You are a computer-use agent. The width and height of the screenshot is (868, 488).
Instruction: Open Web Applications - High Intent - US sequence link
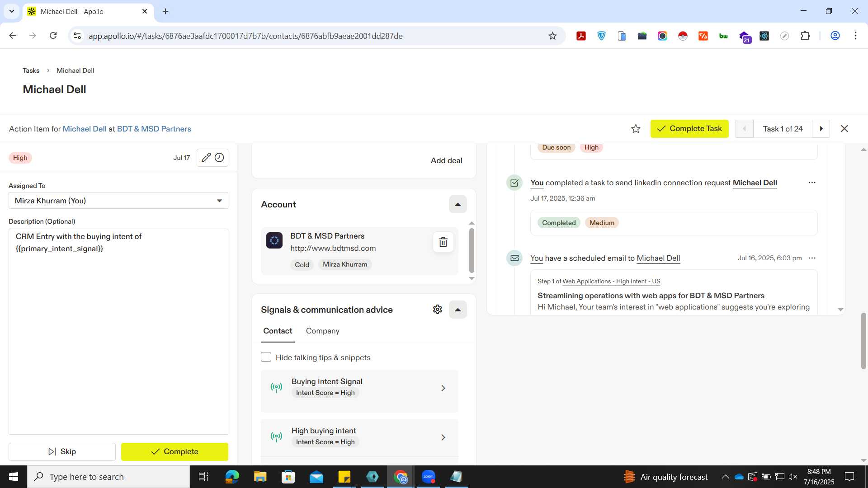(x=611, y=281)
